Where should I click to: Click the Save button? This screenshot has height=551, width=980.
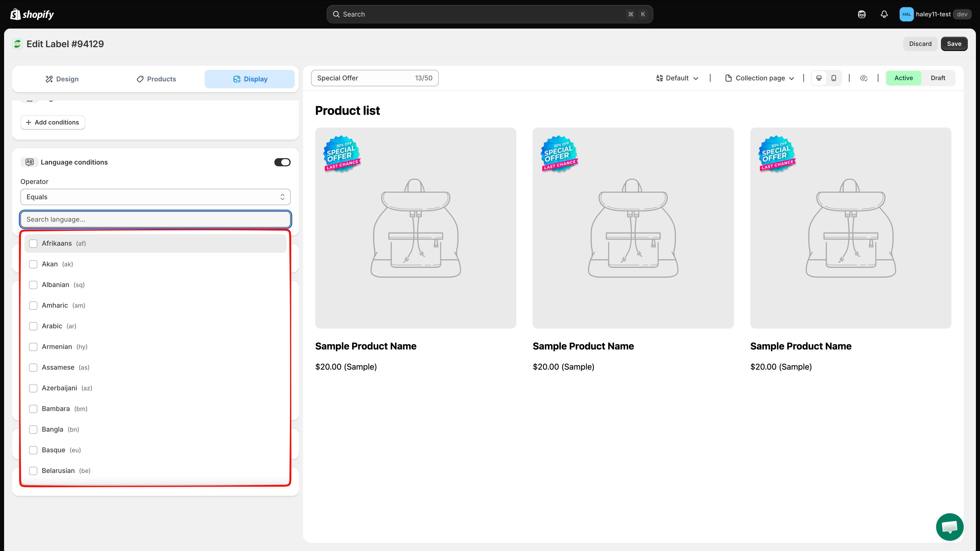pos(954,44)
